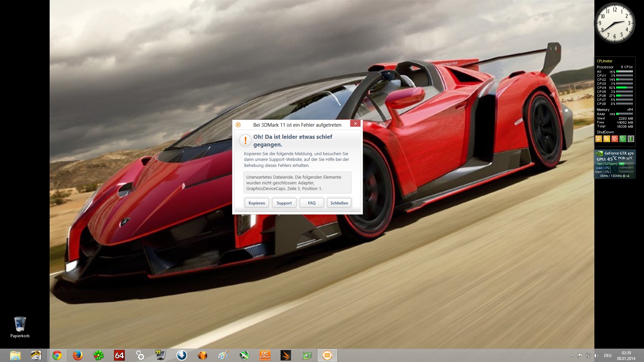Click the battery icon in the ShutDown row
The width and height of the screenshot is (644, 362).
point(631,139)
